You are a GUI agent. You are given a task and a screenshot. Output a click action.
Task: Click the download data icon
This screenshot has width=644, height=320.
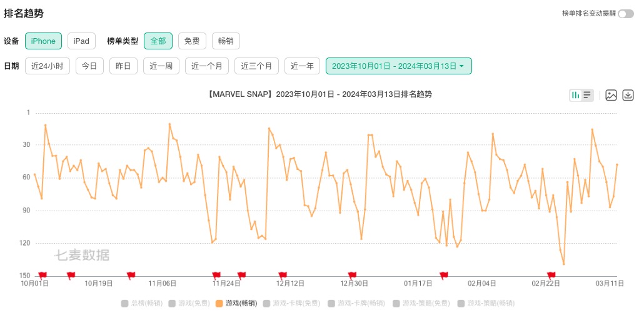[628, 95]
